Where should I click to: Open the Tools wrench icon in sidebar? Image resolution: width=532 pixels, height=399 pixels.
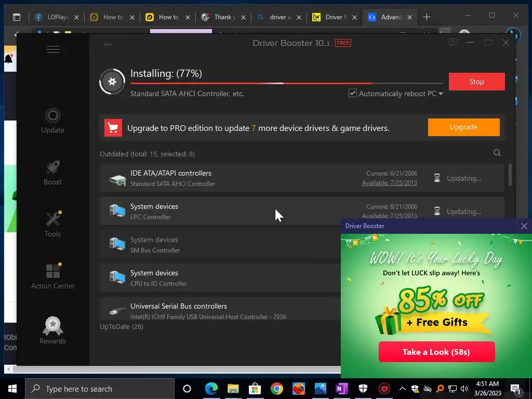54,219
